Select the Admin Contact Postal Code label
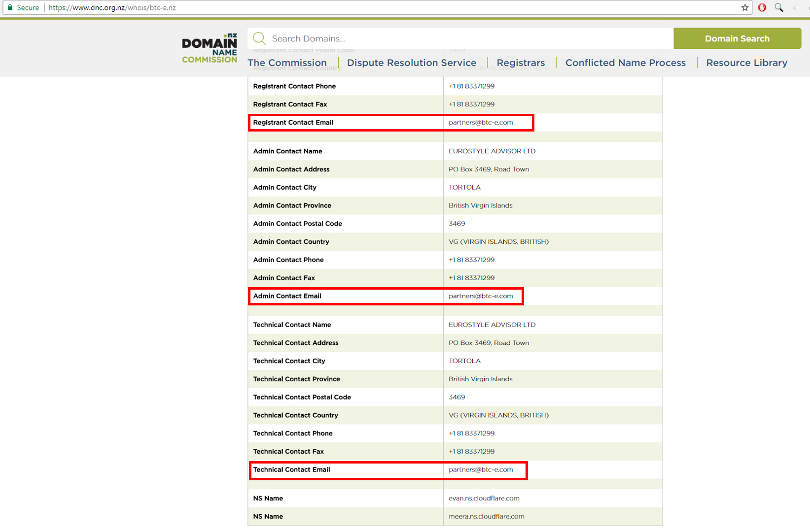The height and width of the screenshot is (532, 810). [298, 224]
